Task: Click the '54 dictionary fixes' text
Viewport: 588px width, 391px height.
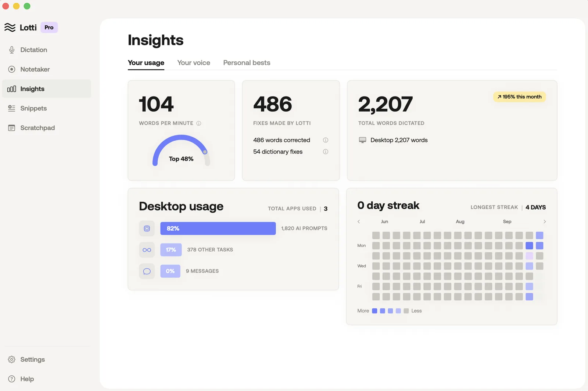Action: (x=278, y=152)
